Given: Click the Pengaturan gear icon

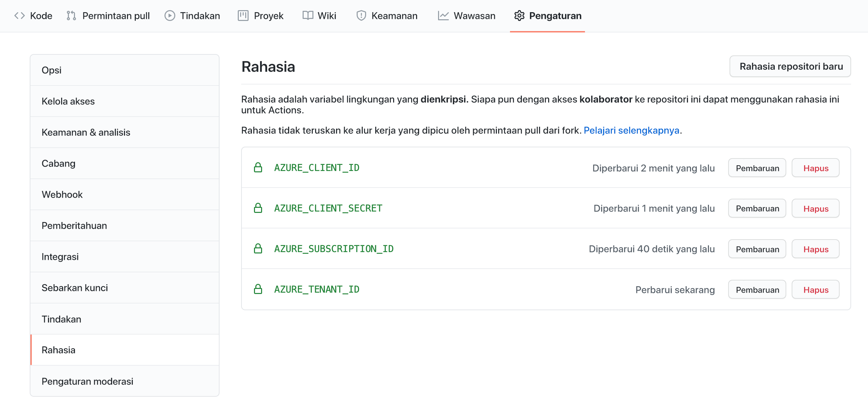Looking at the screenshot, I should click(x=519, y=16).
